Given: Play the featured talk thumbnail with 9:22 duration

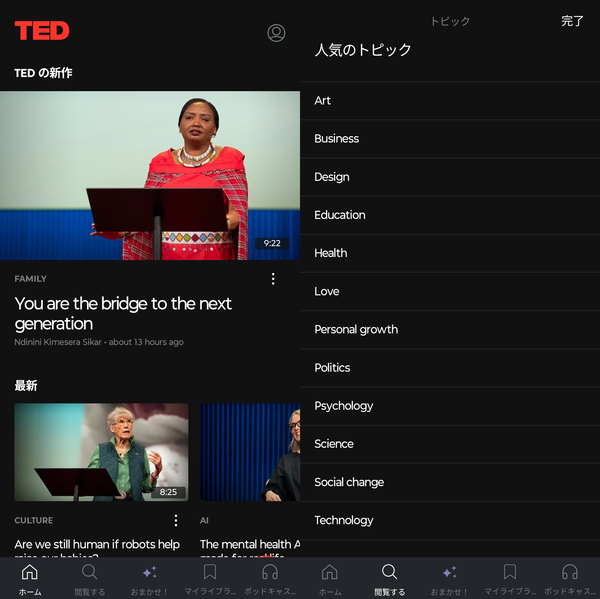Looking at the screenshot, I should pos(150,175).
